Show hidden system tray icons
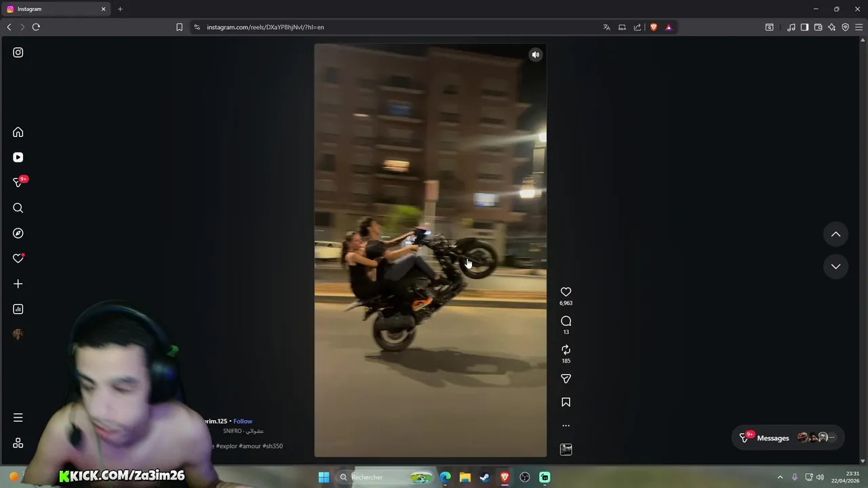 [x=780, y=477]
